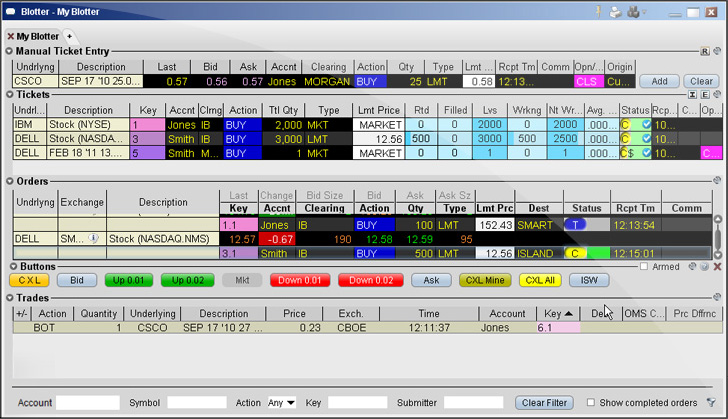The height and width of the screenshot is (419, 728).
Task: Collapse the Manual Ticket Entry section
Action: 9,51
